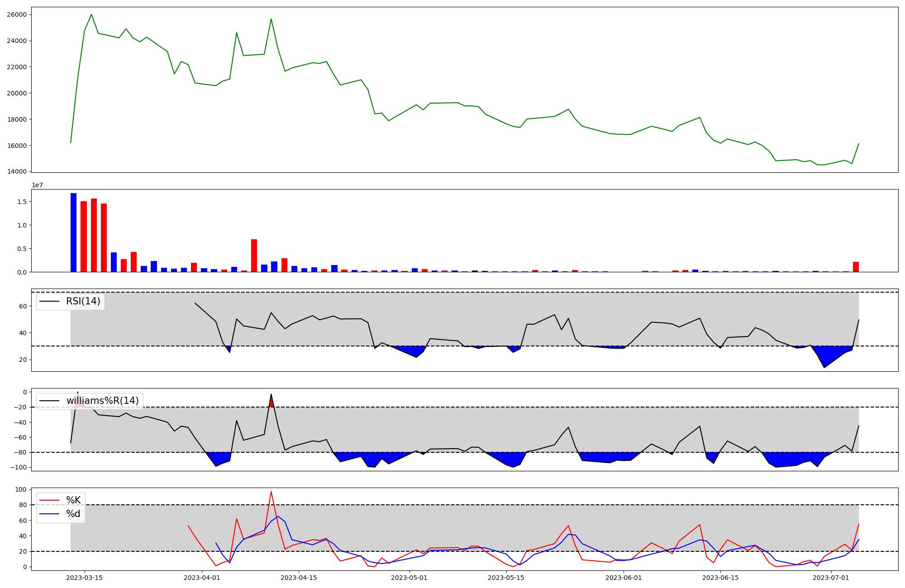This screenshot has height=588, width=905.
Task: Click the RSI(14) legend label
Action: point(83,301)
